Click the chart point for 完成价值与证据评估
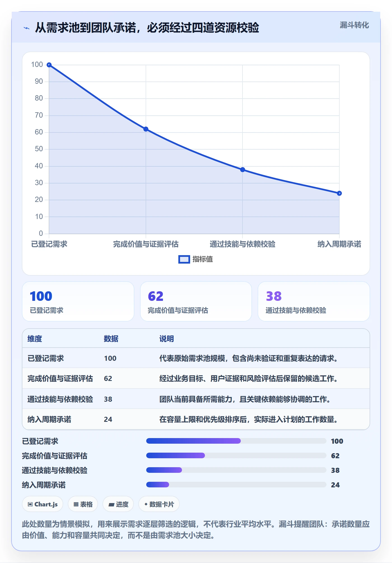 146,129
